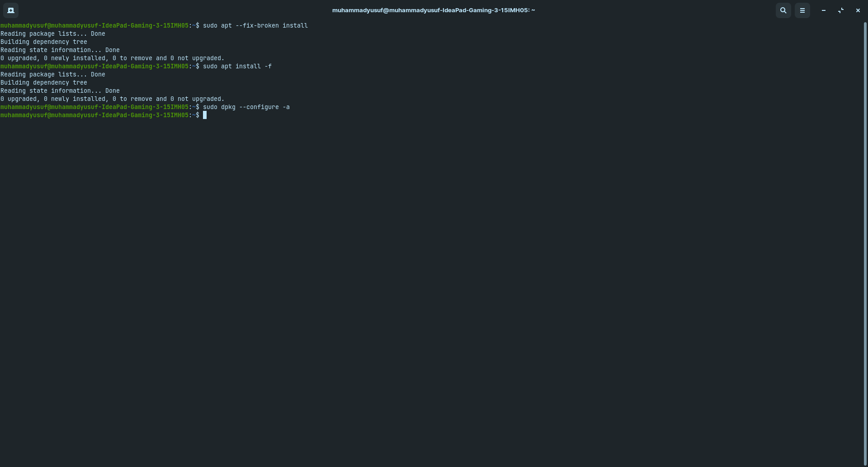The width and height of the screenshot is (868, 467).
Task: Click the window title text in header bar
Action: [434, 10]
